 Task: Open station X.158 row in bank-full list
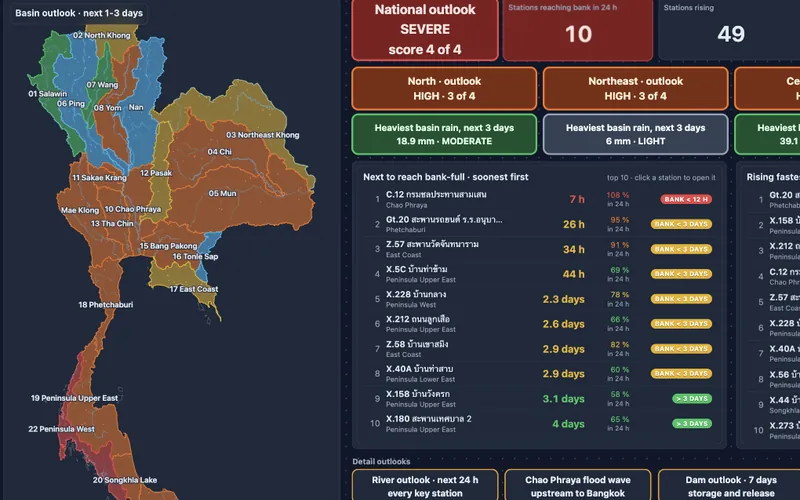click(541, 398)
